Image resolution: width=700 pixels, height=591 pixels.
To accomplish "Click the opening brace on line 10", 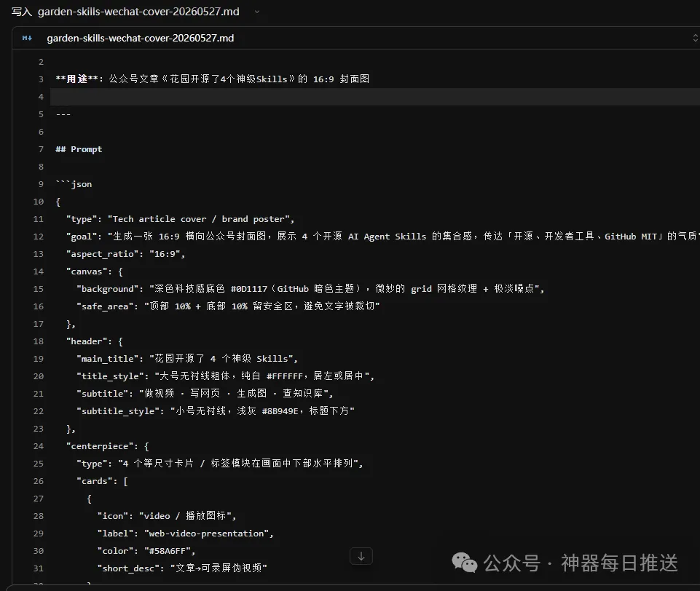I will 58,202.
